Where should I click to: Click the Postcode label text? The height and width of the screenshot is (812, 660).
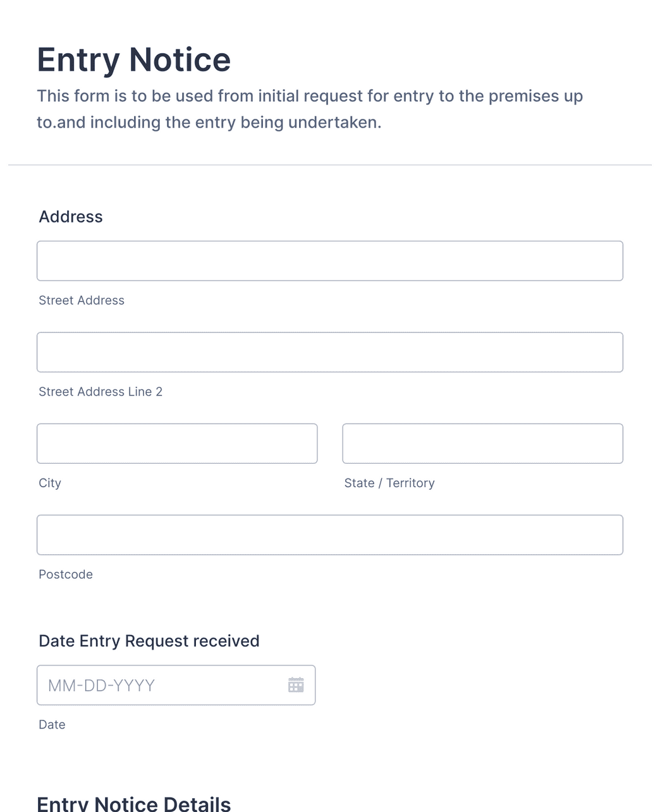coord(65,574)
